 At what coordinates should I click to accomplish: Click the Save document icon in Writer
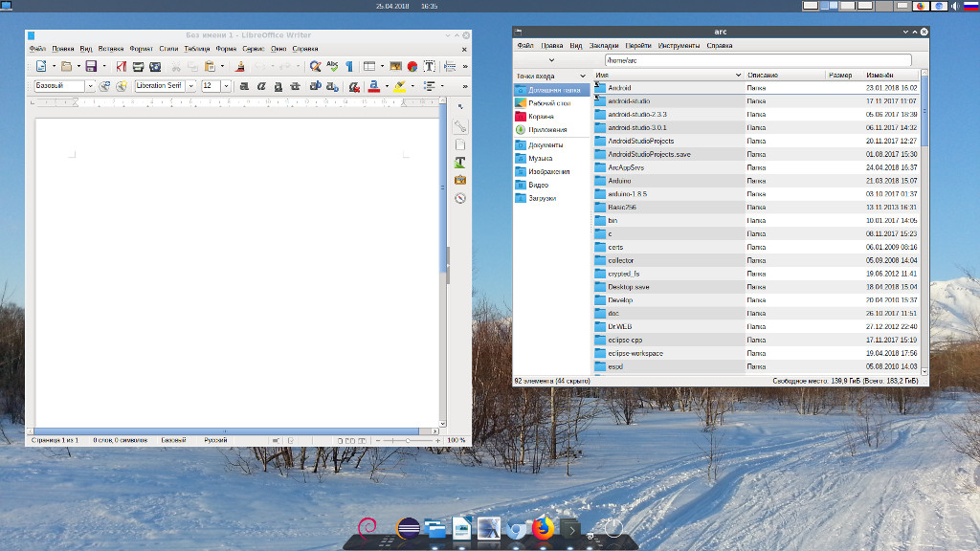(x=91, y=66)
